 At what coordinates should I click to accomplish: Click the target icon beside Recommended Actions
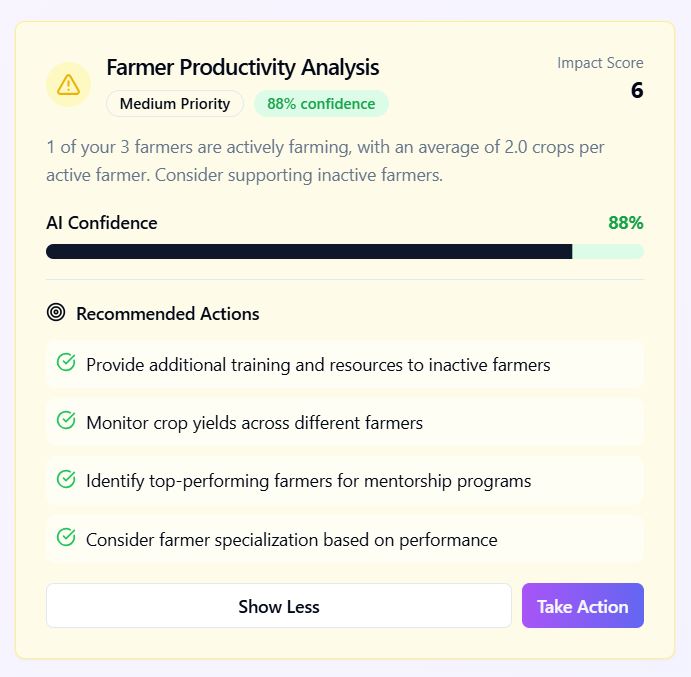coord(56,313)
